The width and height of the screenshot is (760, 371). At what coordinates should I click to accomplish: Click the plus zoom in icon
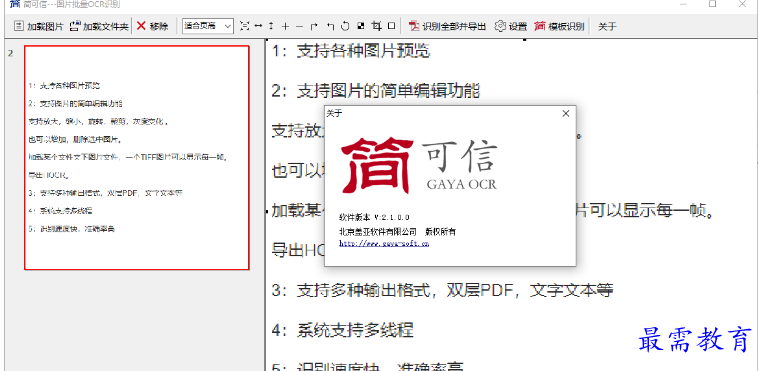click(285, 26)
